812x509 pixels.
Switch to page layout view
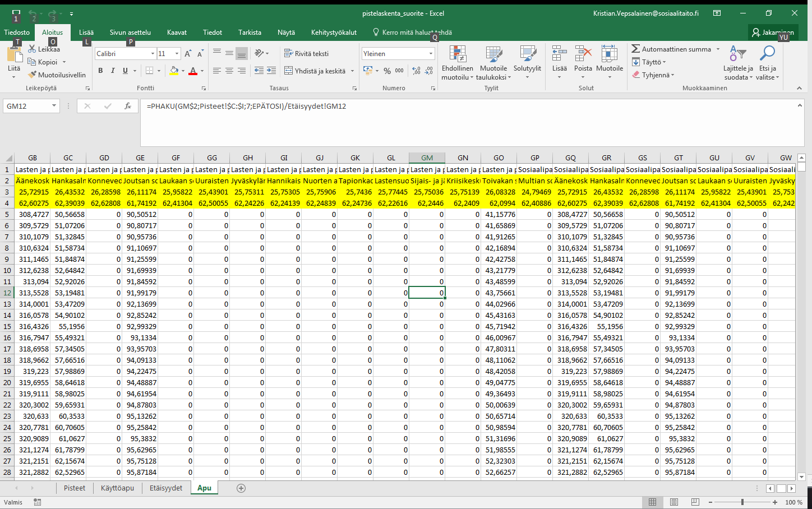click(674, 502)
